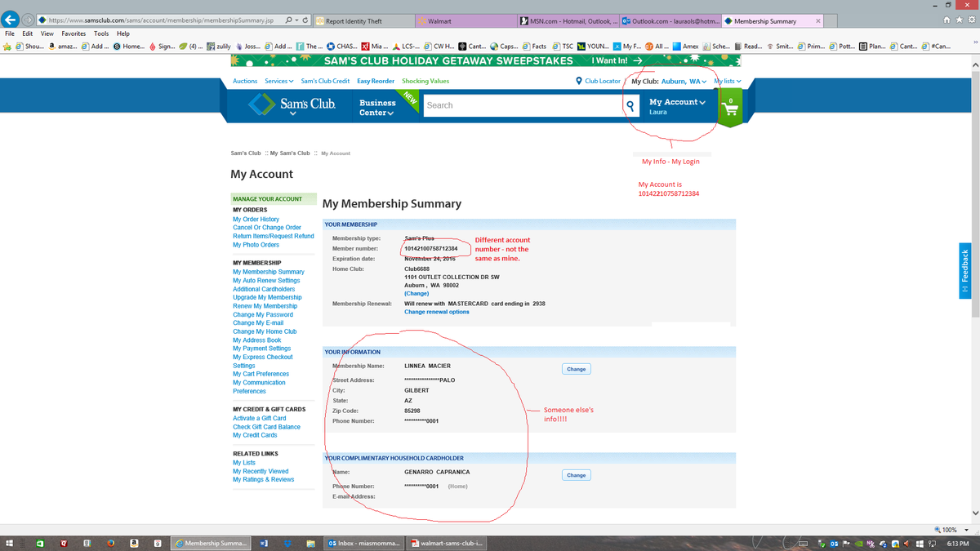This screenshot has height=551, width=980.
Task: Click Change button for household cardholder
Action: point(577,475)
